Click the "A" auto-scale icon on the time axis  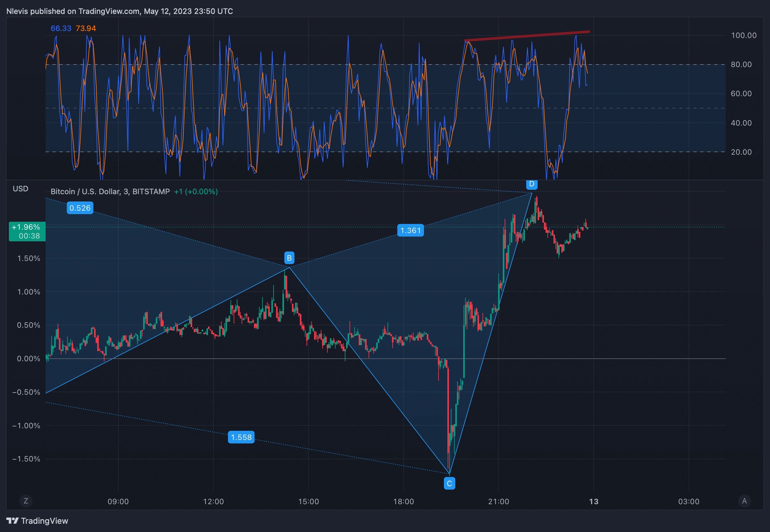745,501
